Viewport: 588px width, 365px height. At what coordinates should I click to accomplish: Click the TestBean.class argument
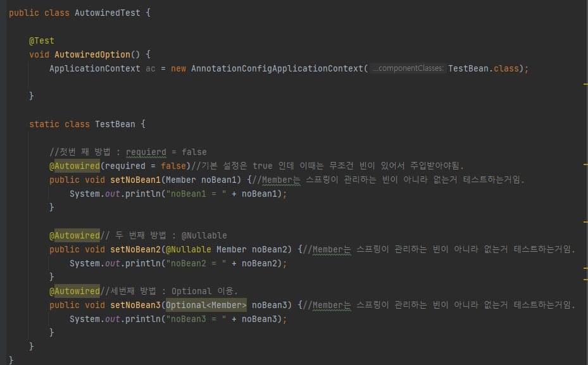click(x=484, y=68)
